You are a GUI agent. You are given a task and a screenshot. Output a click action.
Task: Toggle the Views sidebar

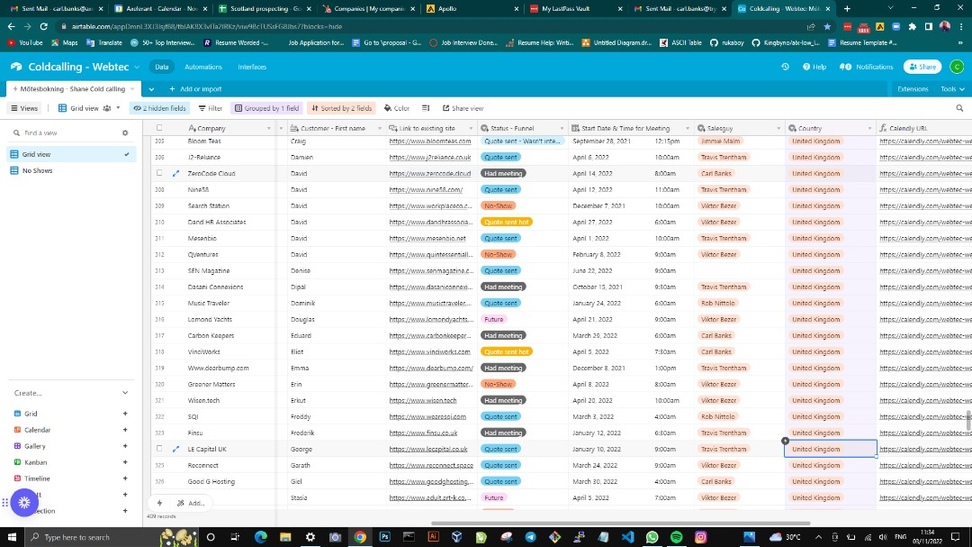pyautogui.click(x=24, y=108)
